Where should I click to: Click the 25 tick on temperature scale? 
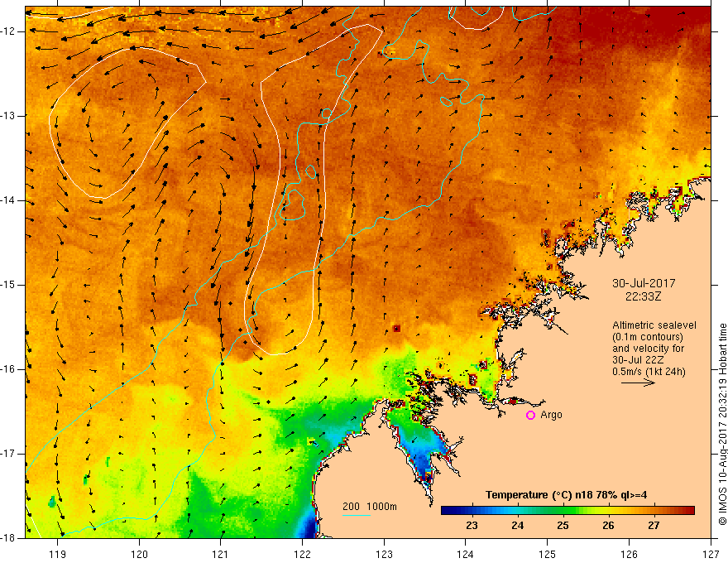click(563, 526)
